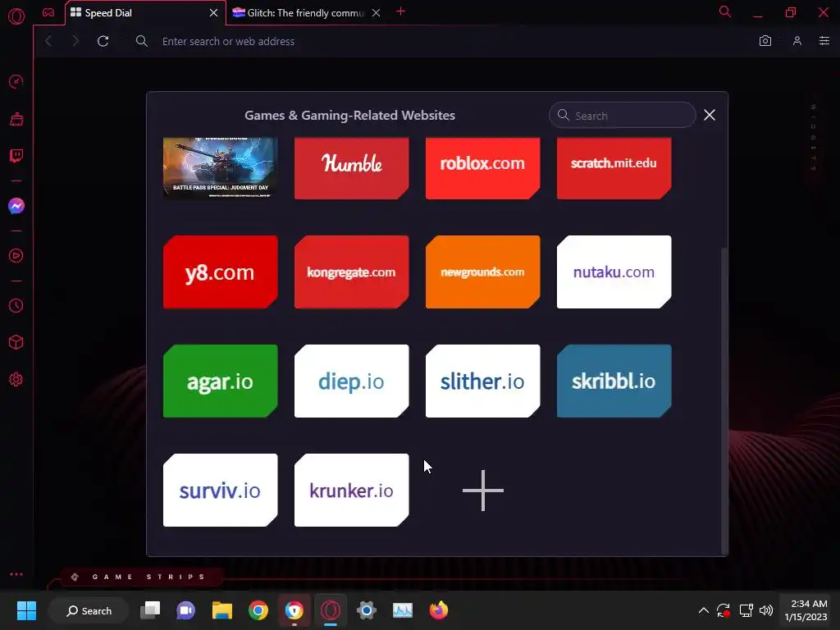840x630 pixels.
Task: Open the agar.io tile
Action: coord(220,381)
